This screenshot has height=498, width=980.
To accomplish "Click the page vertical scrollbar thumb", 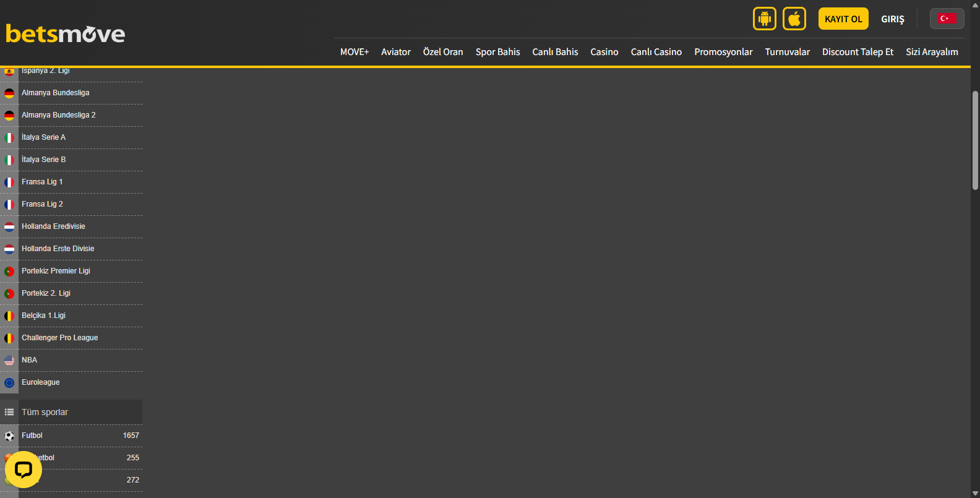I will pos(975,139).
